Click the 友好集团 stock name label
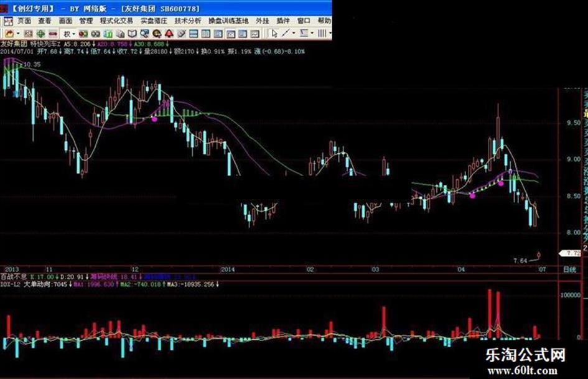 (14, 44)
